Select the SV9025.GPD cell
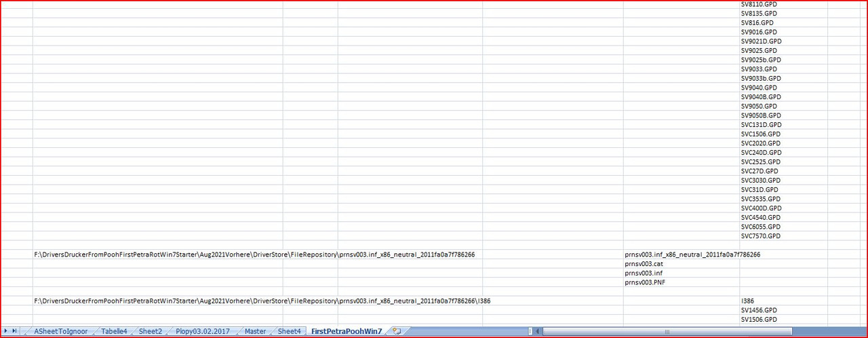The height and width of the screenshot is (338, 868). 783,50
